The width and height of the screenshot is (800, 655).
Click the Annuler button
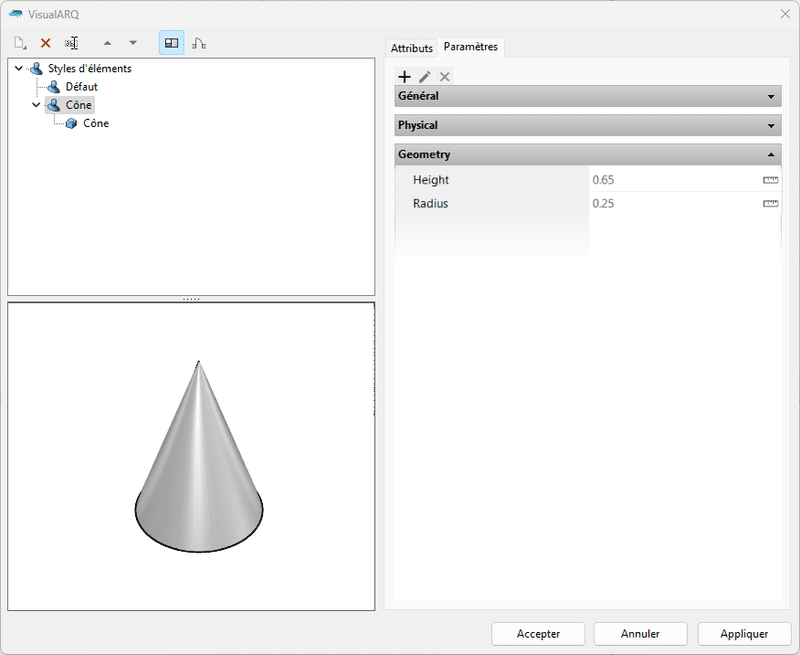640,634
